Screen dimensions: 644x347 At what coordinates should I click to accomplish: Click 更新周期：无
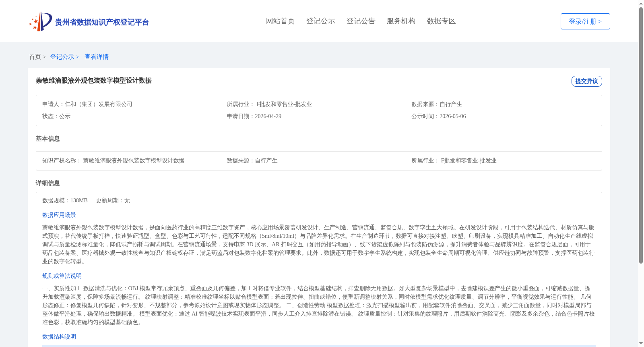click(x=113, y=200)
